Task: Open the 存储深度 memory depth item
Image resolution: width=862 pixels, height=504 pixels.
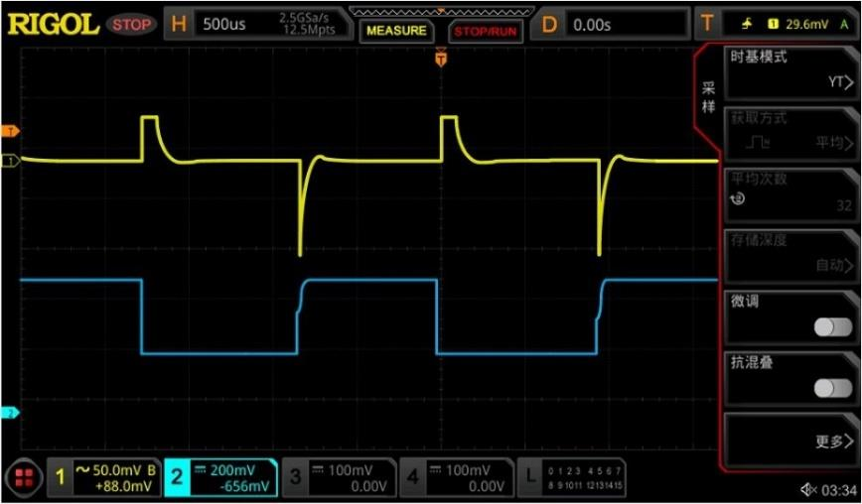Action: coord(791,256)
